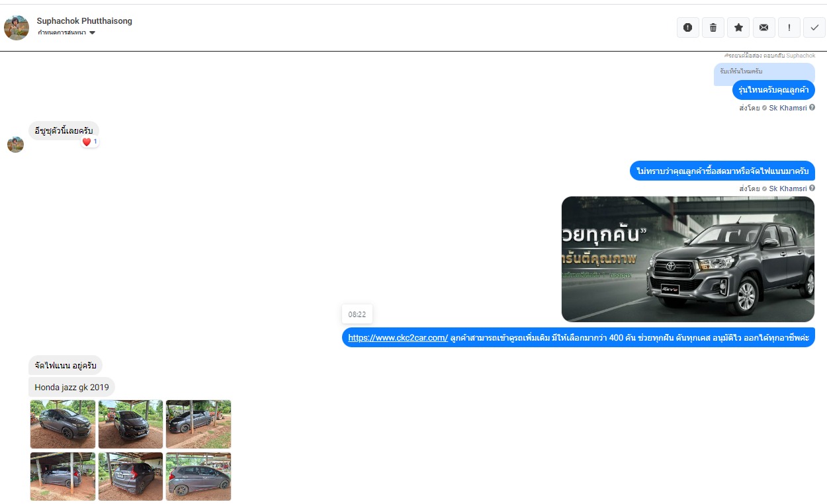The width and height of the screenshot is (827, 504).
Task: Select the 'รุ่นไหนครับคุณลูกค้า' sent message
Action: (773, 90)
